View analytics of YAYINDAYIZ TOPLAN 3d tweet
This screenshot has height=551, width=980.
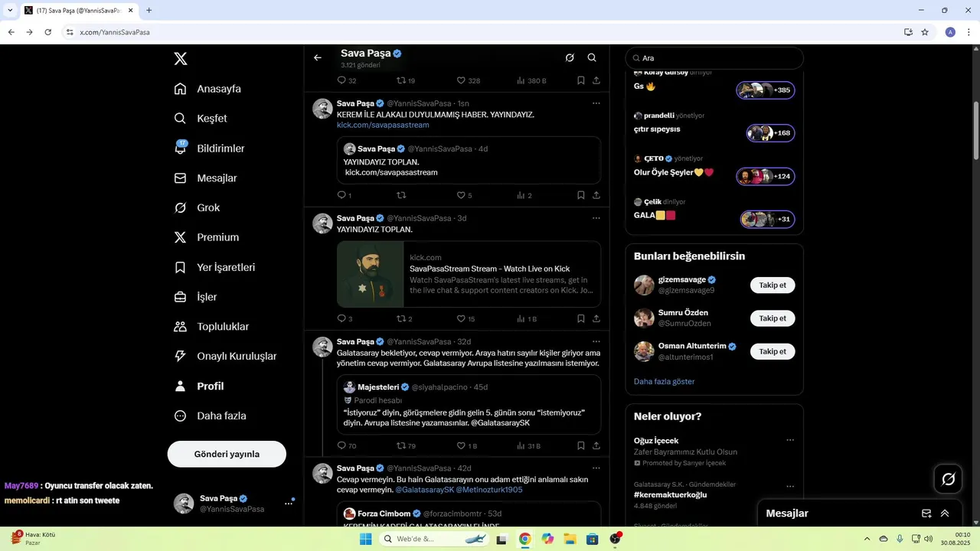click(527, 318)
